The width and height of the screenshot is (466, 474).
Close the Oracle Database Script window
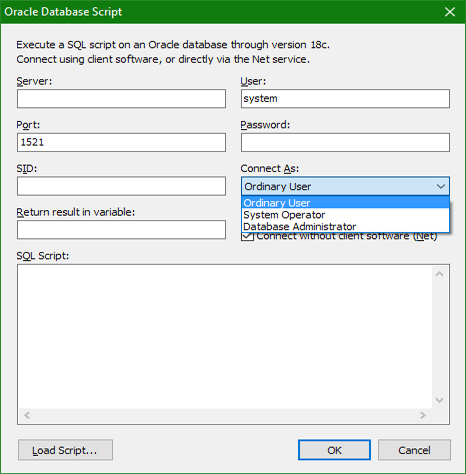point(450,12)
